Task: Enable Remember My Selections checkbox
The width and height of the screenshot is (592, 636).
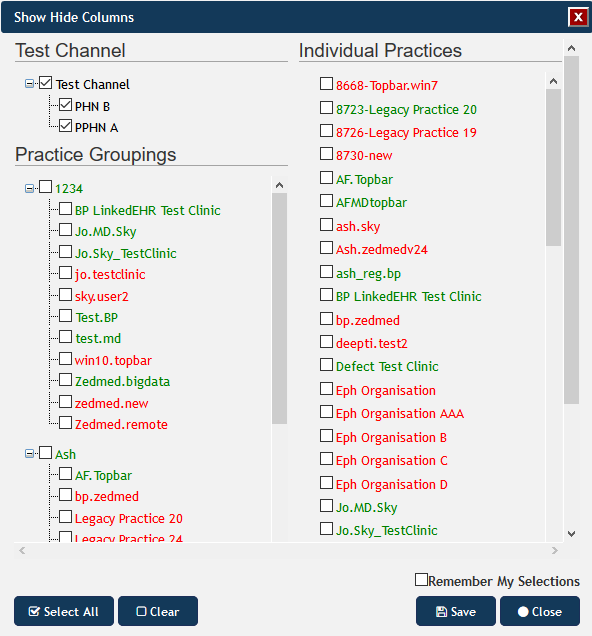Action: tap(421, 580)
